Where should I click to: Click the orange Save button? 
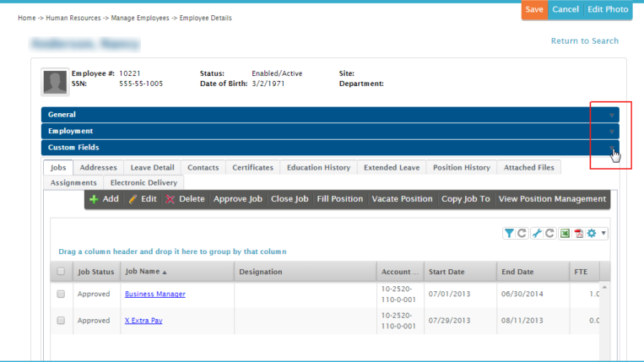tap(534, 9)
